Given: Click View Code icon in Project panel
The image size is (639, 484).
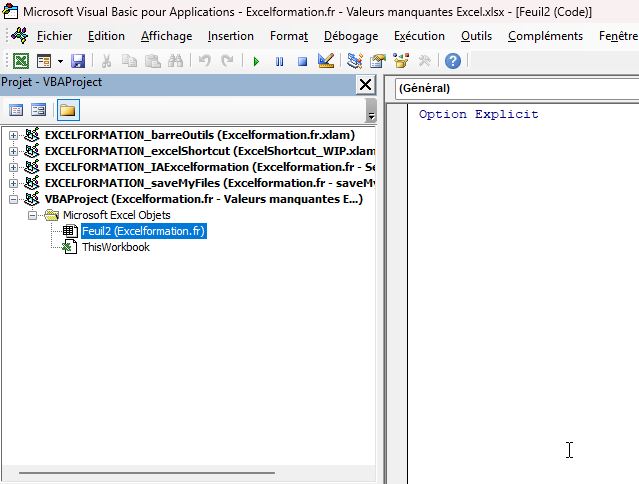Looking at the screenshot, I should pyautogui.click(x=16, y=110).
